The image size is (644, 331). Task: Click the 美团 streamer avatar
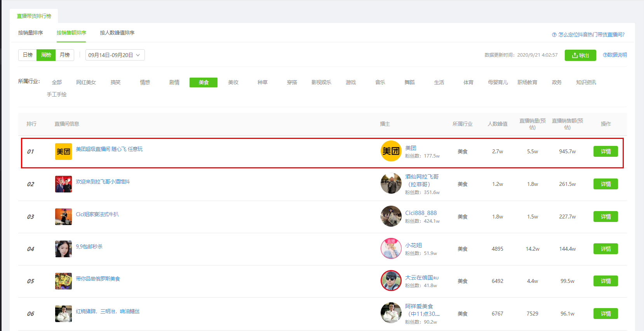click(x=391, y=151)
